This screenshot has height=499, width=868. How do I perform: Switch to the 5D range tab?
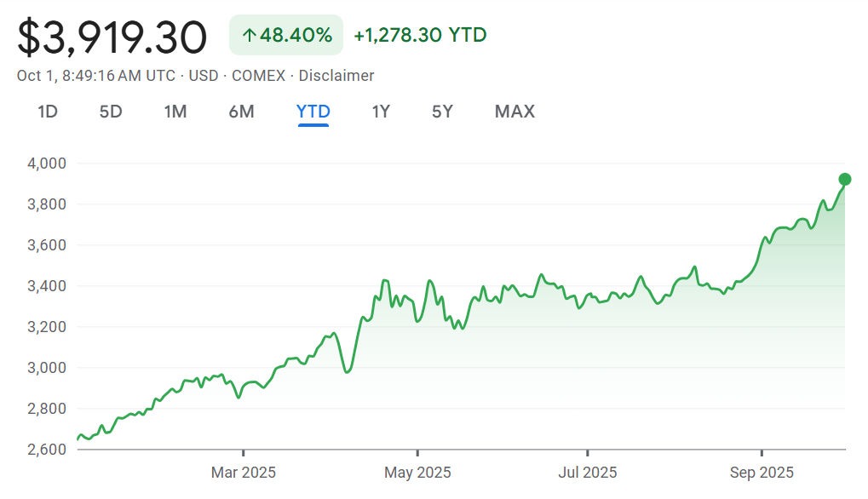pos(111,112)
